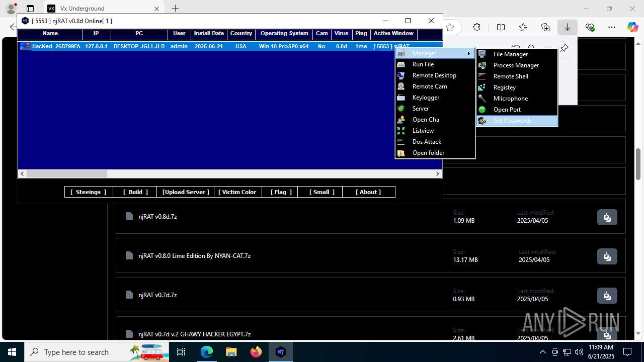The width and height of the screenshot is (644, 362).
Task: Sort victims by Name column header
Action: (50, 34)
